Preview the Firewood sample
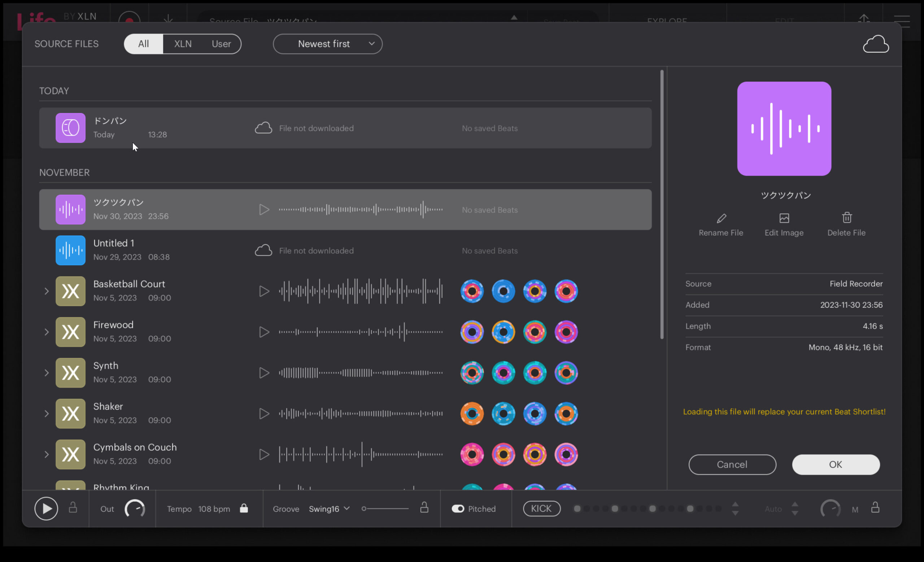Screen dimensions: 924x562 (264, 332)
